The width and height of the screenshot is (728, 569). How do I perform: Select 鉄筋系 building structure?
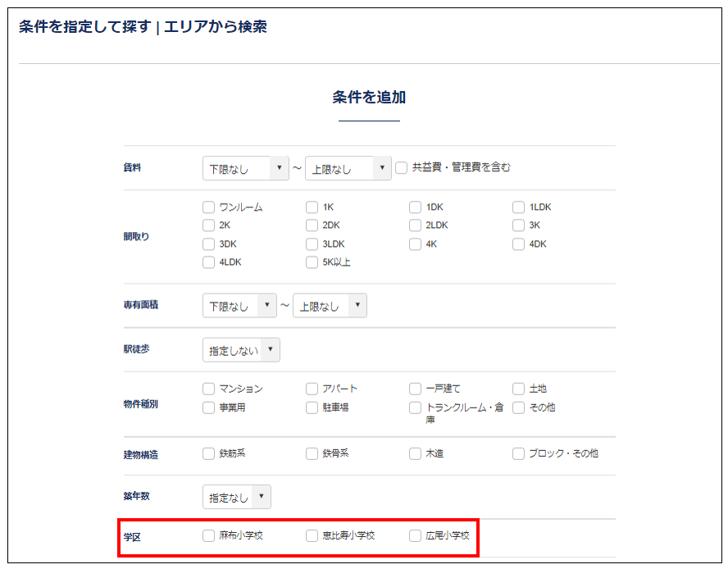208,453
